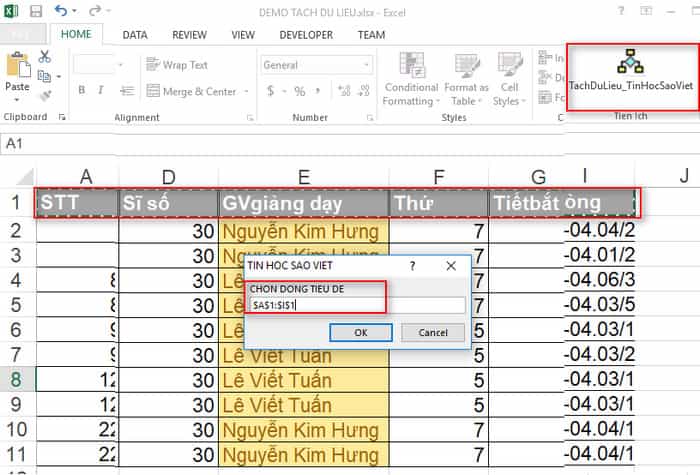Select the 'Sĩ số' header cell

[169, 204]
